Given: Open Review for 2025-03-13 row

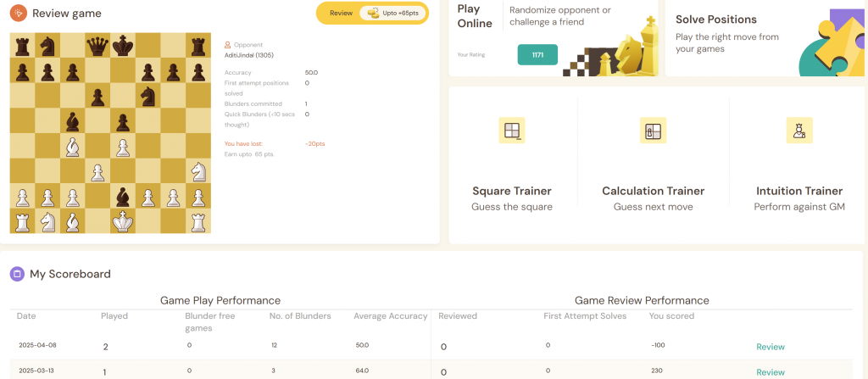Looking at the screenshot, I should pos(770,372).
